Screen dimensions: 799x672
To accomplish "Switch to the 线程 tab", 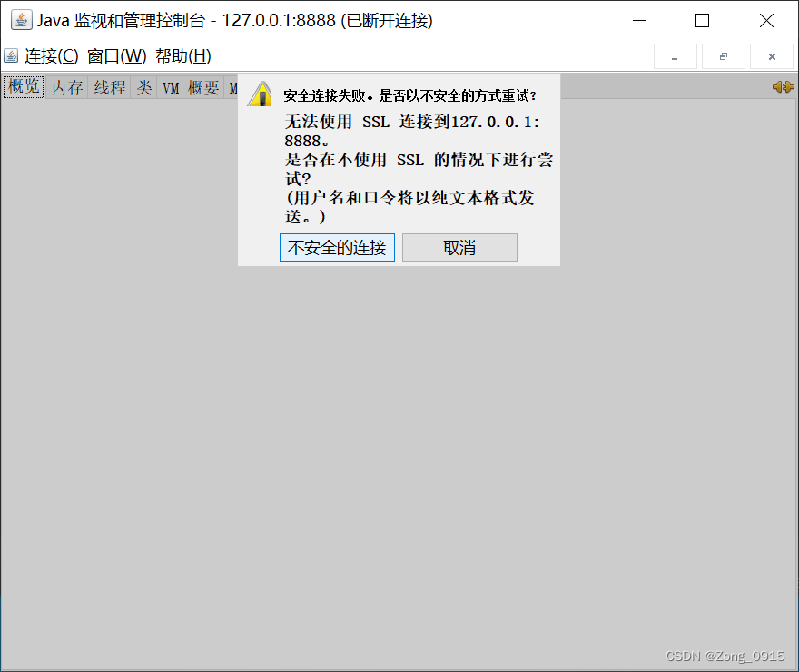I will coord(108,87).
